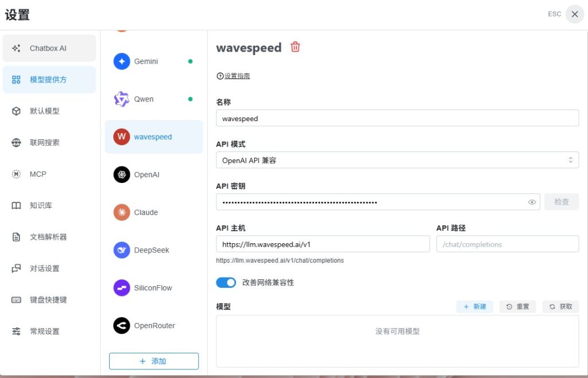The image size is (588, 378).
Task: Open 常规设置 section
Action: (49, 332)
